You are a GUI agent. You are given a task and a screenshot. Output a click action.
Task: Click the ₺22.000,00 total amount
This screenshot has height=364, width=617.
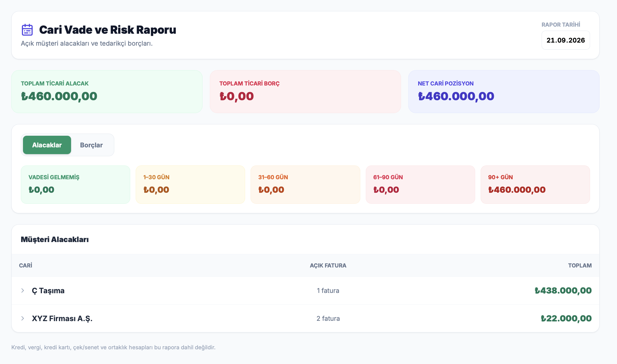pos(566,318)
